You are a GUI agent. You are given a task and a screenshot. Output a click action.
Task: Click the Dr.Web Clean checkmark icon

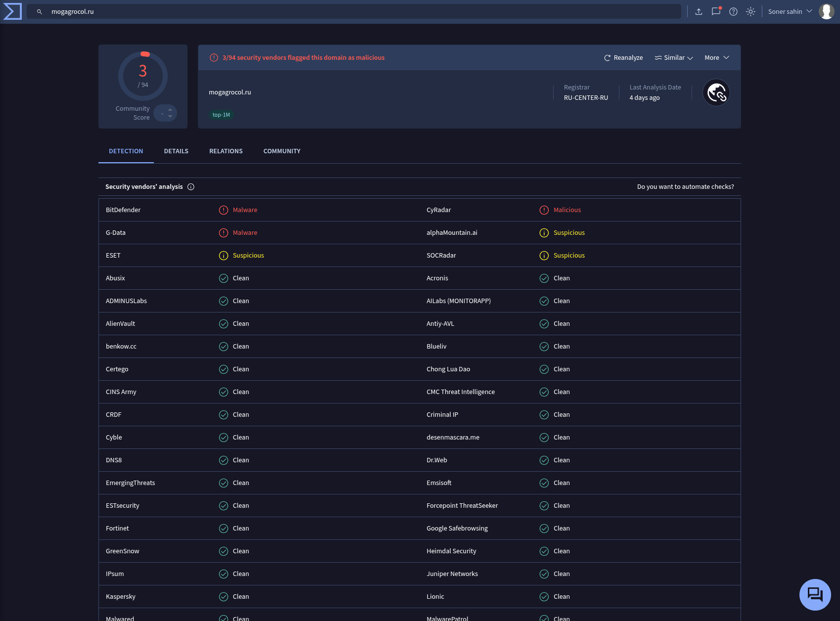click(544, 460)
